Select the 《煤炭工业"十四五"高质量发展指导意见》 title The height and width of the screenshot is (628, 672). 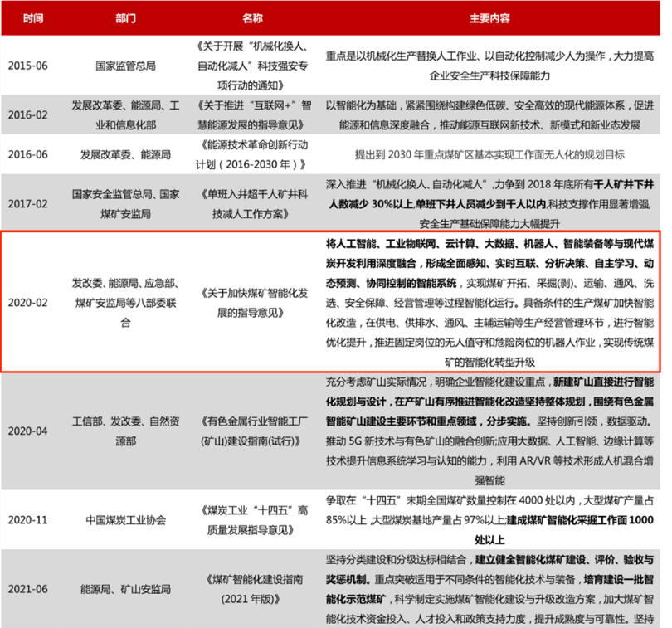click(x=252, y=520)
